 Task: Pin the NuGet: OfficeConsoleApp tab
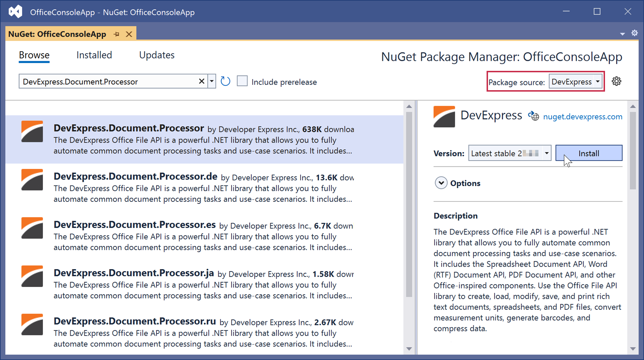tap(117, 34)
